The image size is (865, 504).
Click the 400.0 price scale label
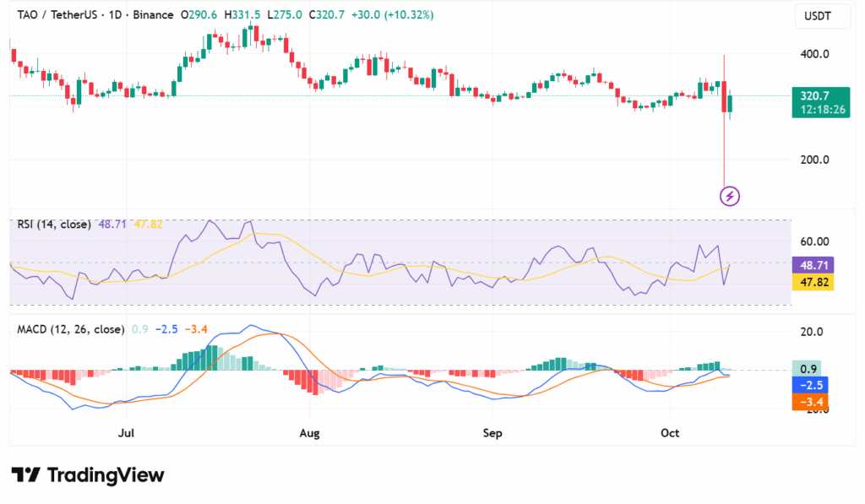click(814, 54)
